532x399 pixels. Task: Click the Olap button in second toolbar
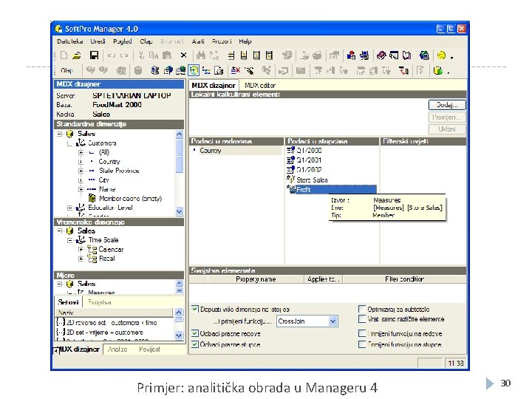point(66,71)
